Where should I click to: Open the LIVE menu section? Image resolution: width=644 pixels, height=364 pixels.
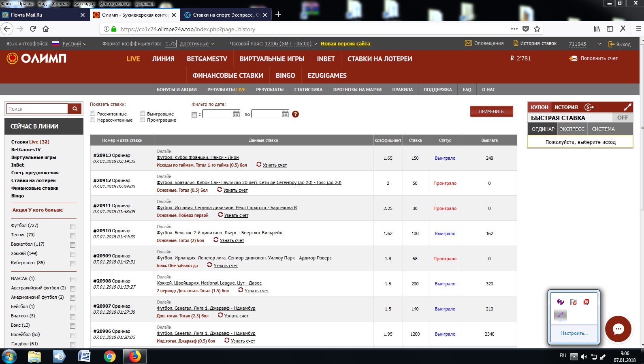(x=133, y=59)
